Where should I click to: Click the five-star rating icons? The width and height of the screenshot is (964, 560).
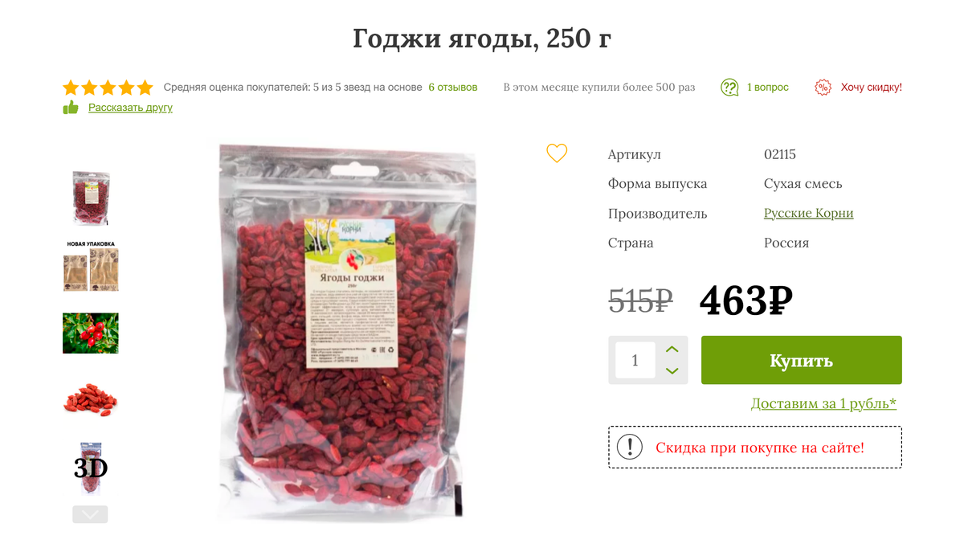(108, 88)
